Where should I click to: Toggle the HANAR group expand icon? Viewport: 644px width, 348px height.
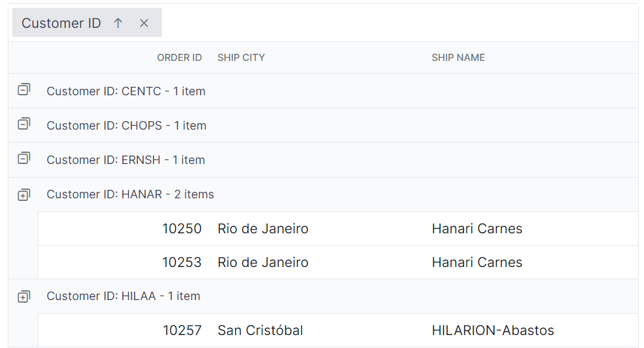coord(24,194)
